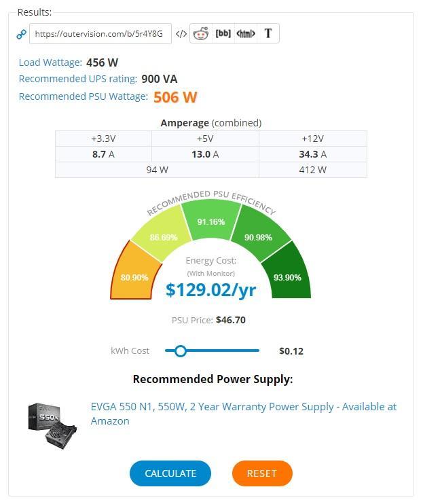Screen dimensions: 423x504
Task: Click the chain link icon beside URL
Action: 22,34
